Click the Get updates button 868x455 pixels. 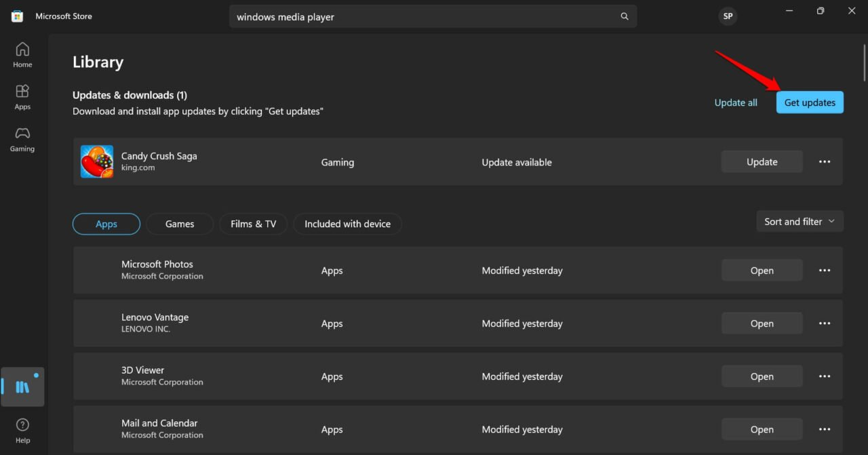[810, 102]
